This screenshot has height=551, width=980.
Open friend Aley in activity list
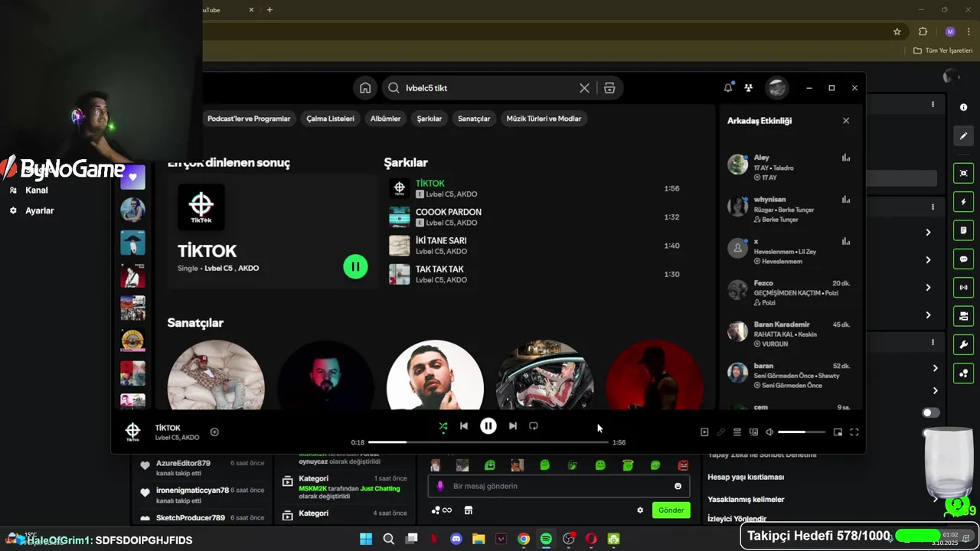click(x=789, y=167)
